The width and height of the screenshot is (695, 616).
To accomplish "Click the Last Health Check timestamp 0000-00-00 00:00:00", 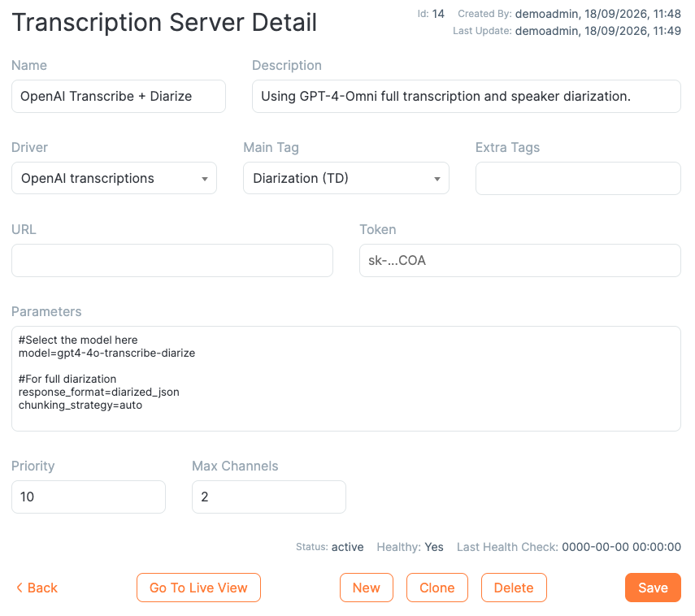I will pyautogui.click(x=621, y=547).
